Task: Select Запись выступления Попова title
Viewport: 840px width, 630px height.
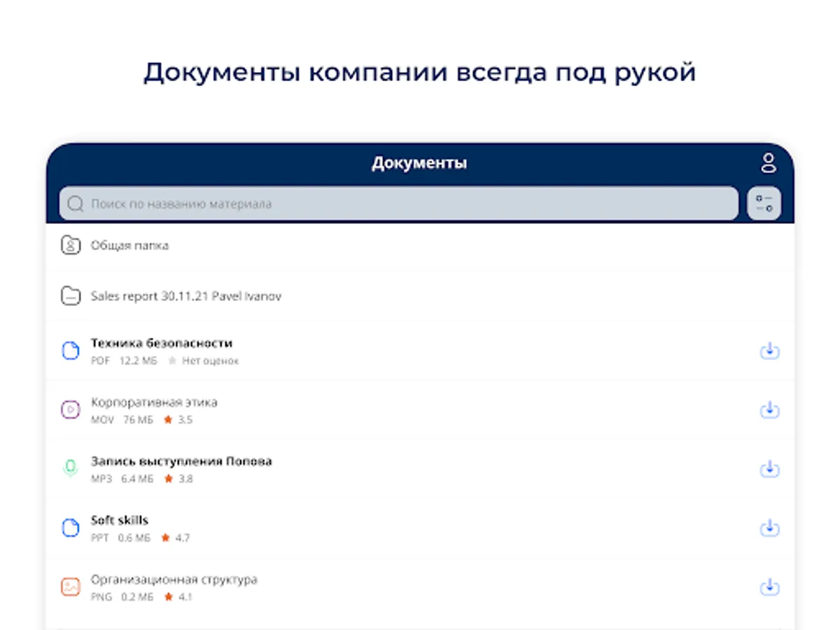Action: (x=181, y=461)
